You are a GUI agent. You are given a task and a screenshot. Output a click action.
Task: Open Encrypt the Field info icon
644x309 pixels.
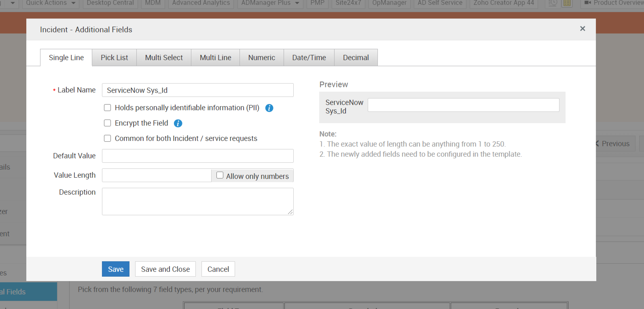(x=178, y=123)
